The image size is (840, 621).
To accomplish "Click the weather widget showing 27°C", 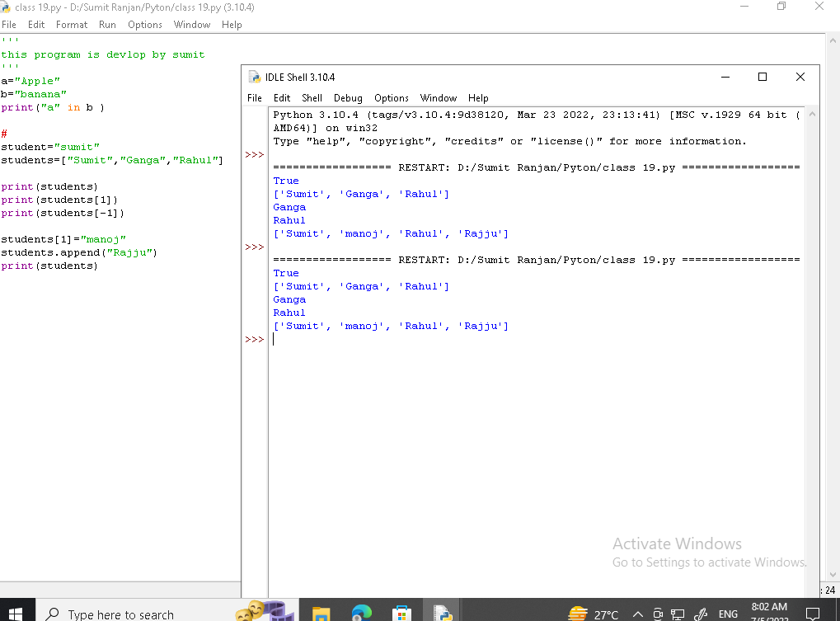I will pyautogui.click(x=594, y=614).
